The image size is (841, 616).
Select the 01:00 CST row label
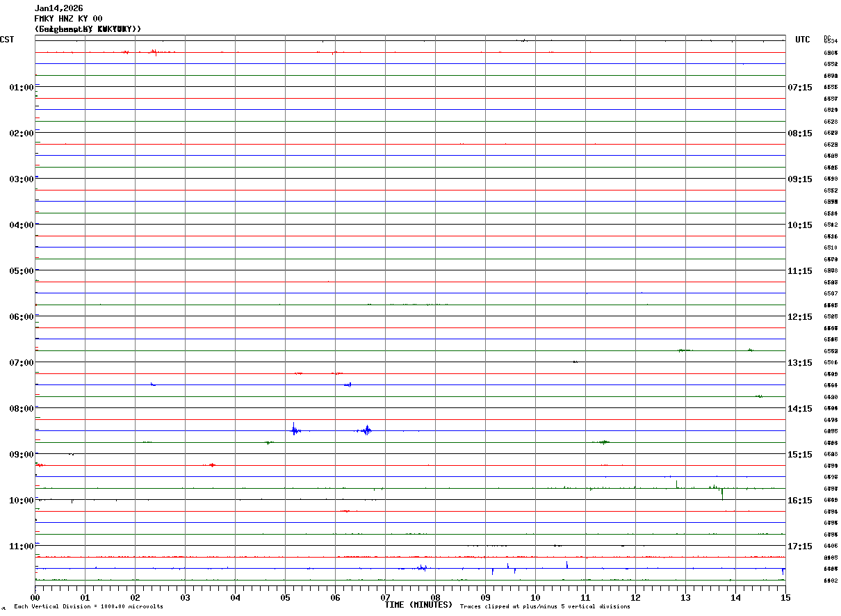[22, 88]
